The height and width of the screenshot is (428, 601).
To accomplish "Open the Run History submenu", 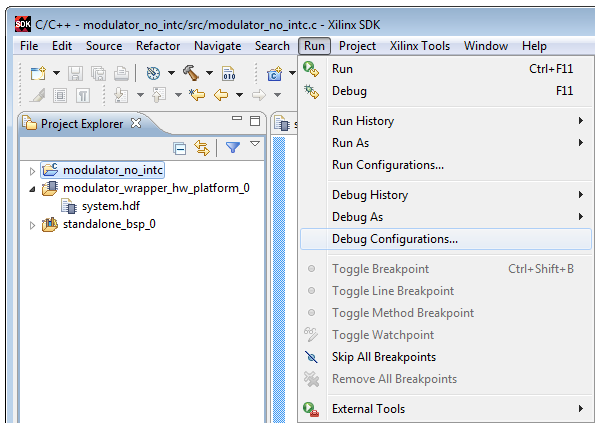I will click(x=446, y=121).
